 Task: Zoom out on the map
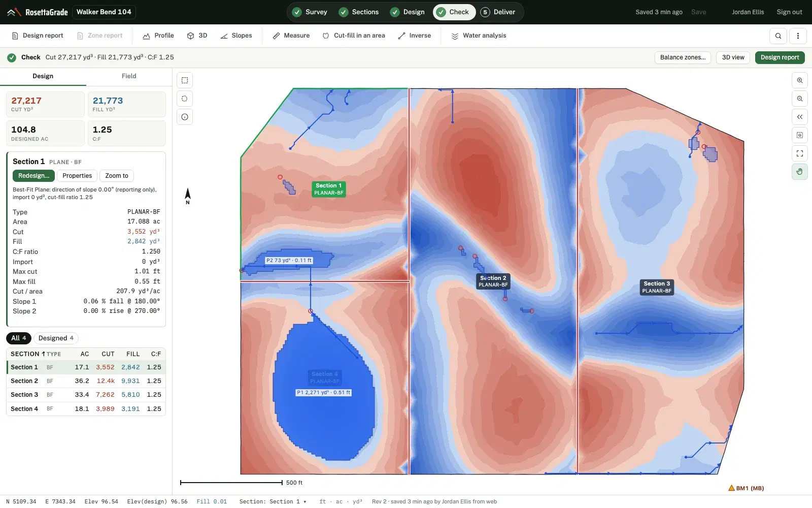800,99
